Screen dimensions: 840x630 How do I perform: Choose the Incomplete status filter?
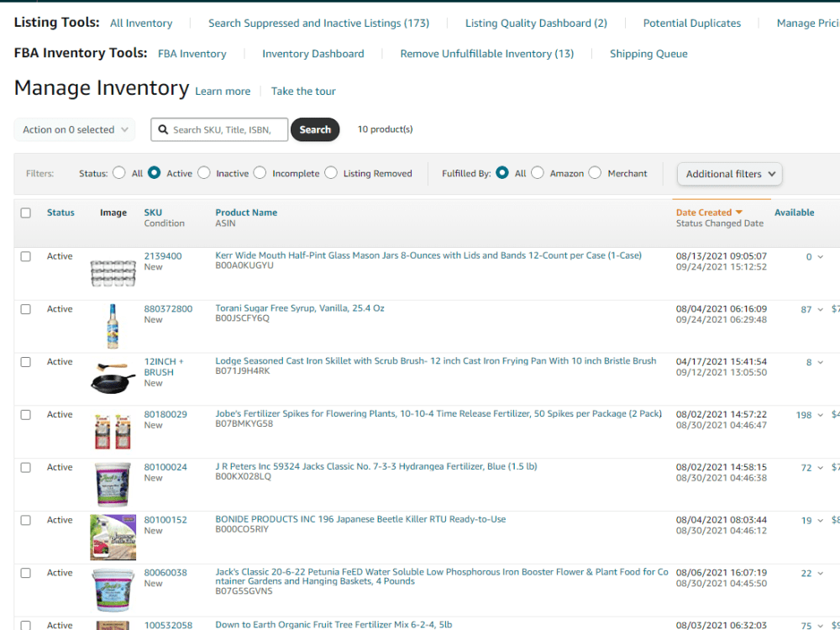point(260,172)
